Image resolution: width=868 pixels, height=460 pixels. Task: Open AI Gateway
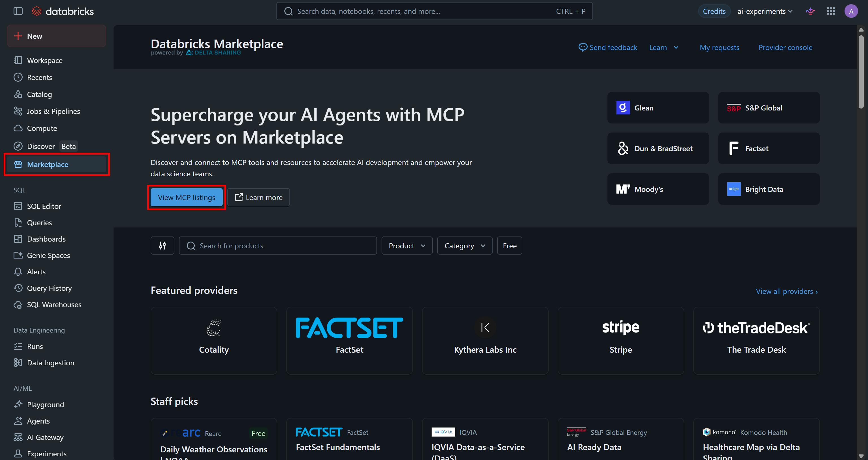point(57,437)
